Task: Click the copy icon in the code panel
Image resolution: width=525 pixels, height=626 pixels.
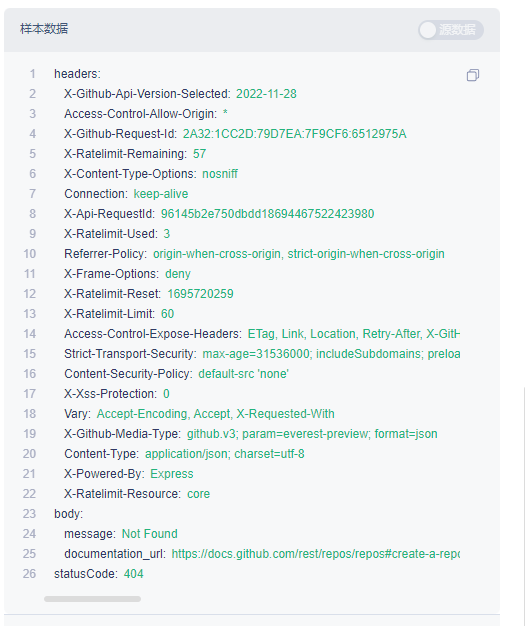Action: 473,75
